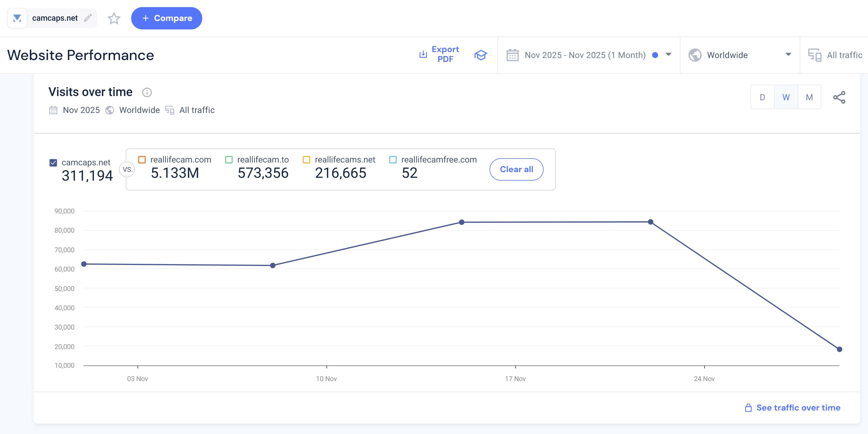The height and width of the screenshot is (434, 868).
Task: Click the Clear all button
Action: pos(516,169)
